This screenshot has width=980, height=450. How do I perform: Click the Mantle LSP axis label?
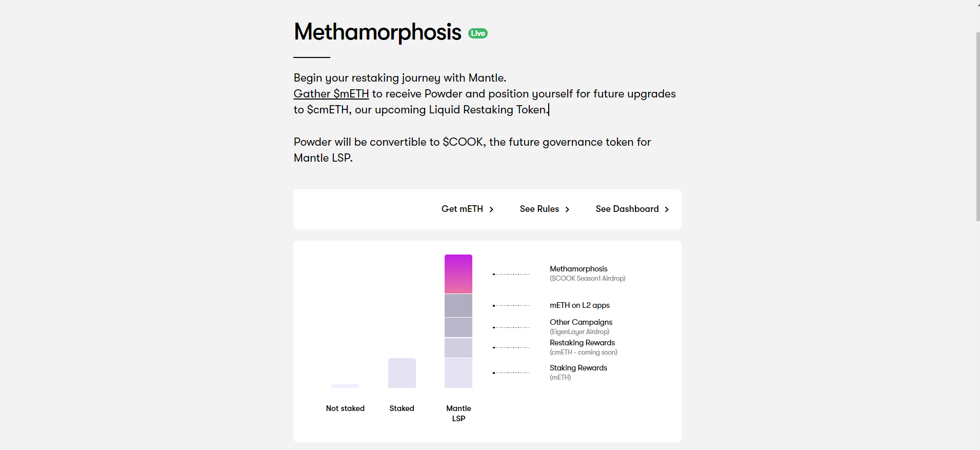tap(458, 413)
